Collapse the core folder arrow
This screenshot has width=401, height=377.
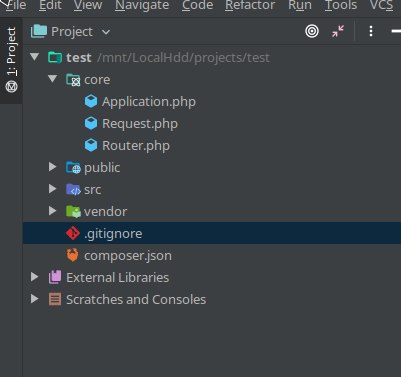click(x=52, y=79)
